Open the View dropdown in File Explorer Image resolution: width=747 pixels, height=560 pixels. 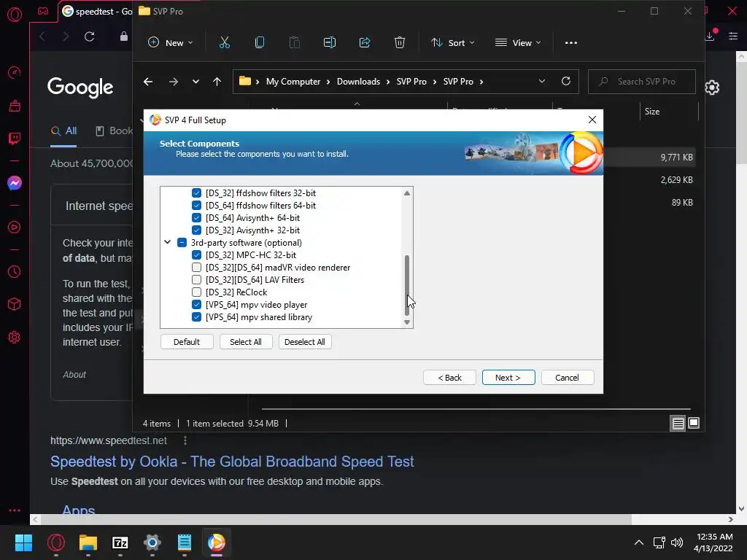tap(518, 43)
